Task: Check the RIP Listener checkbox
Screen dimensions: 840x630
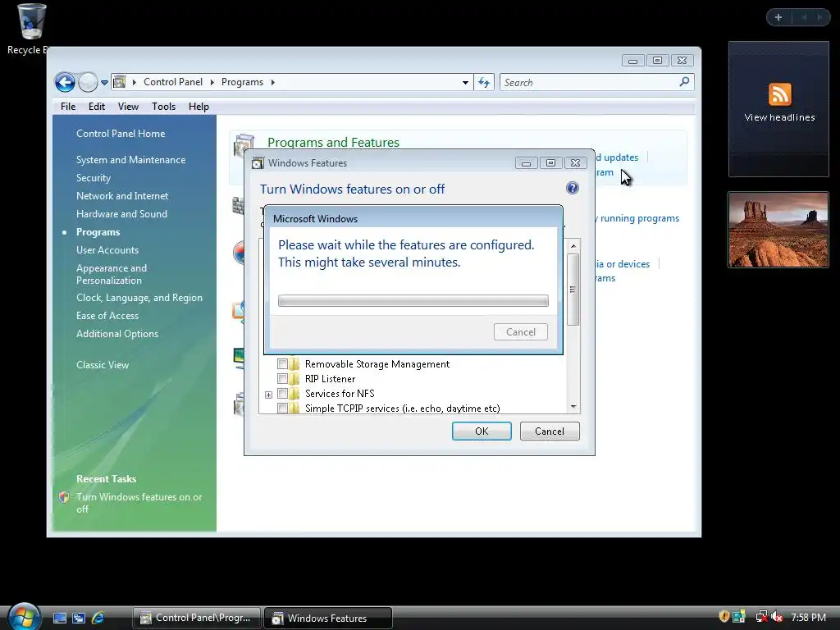Action: tap(282, 379)
